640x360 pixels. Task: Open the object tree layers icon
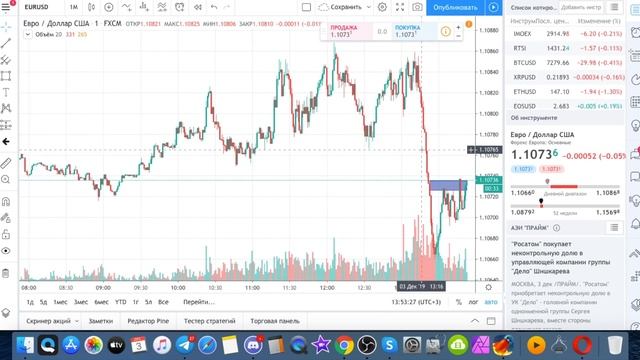(6, 313)
